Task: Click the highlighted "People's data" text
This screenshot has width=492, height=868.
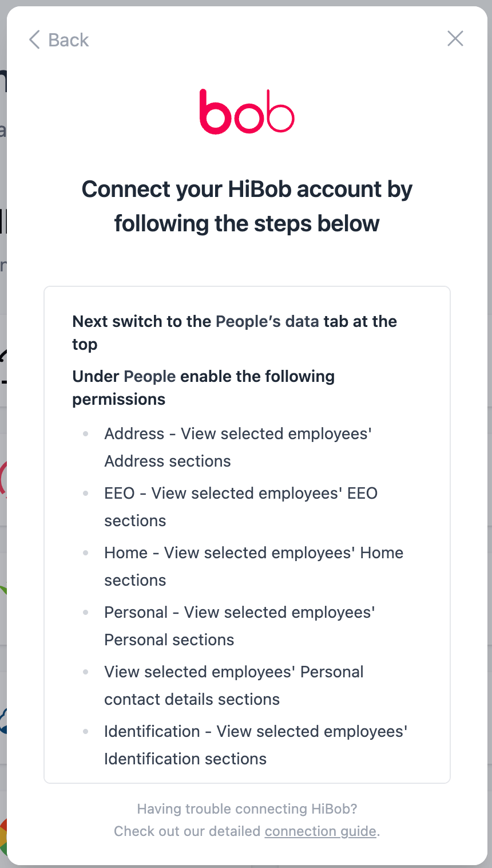Action: [x=267, y=322]
